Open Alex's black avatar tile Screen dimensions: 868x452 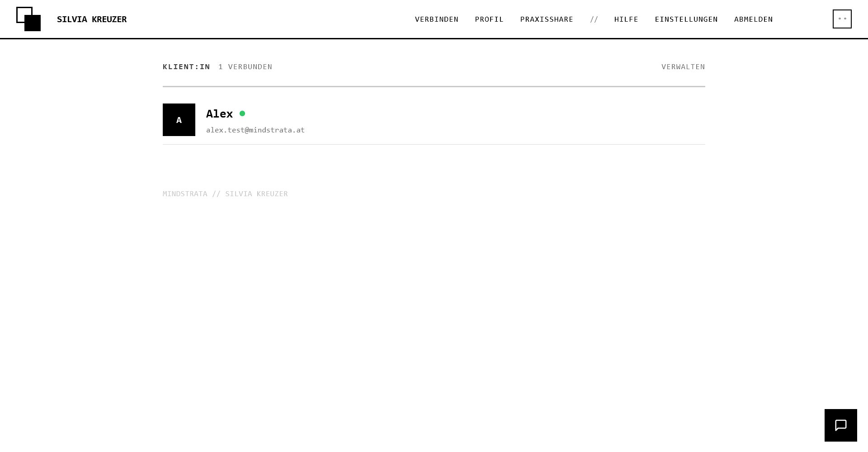point(179,120)
